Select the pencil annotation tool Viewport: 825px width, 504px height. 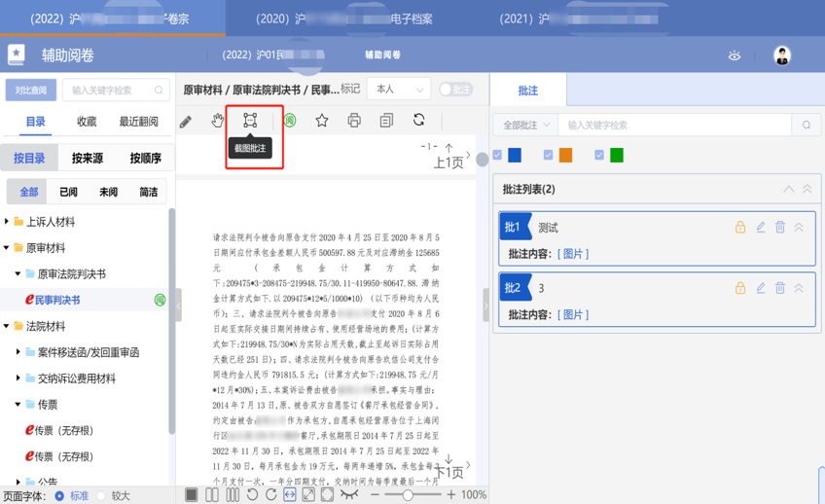185,122
